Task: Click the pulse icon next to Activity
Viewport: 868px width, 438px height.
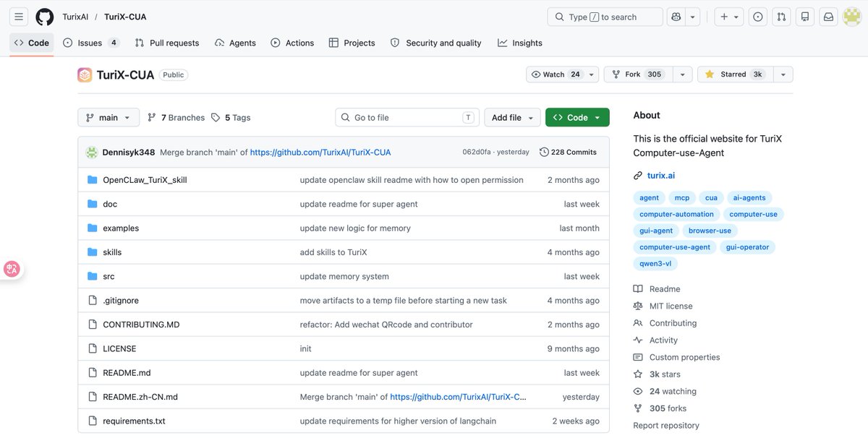Action: click(x=638, y=340)
